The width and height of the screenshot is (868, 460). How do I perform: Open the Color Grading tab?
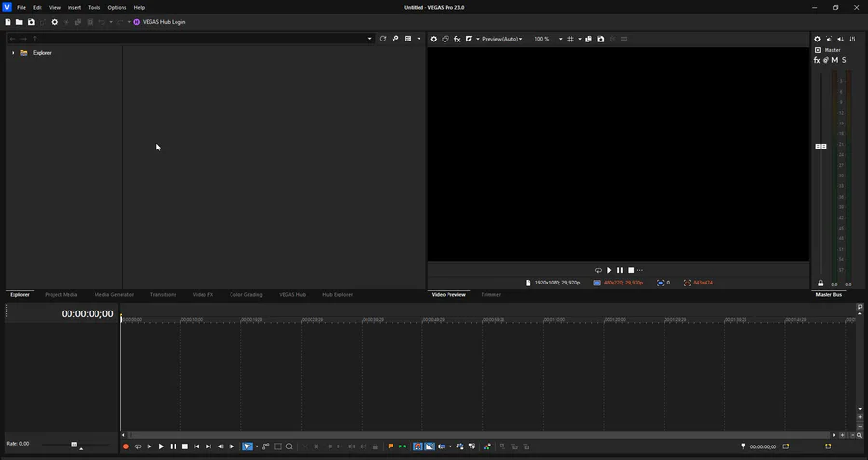[246, 295]
